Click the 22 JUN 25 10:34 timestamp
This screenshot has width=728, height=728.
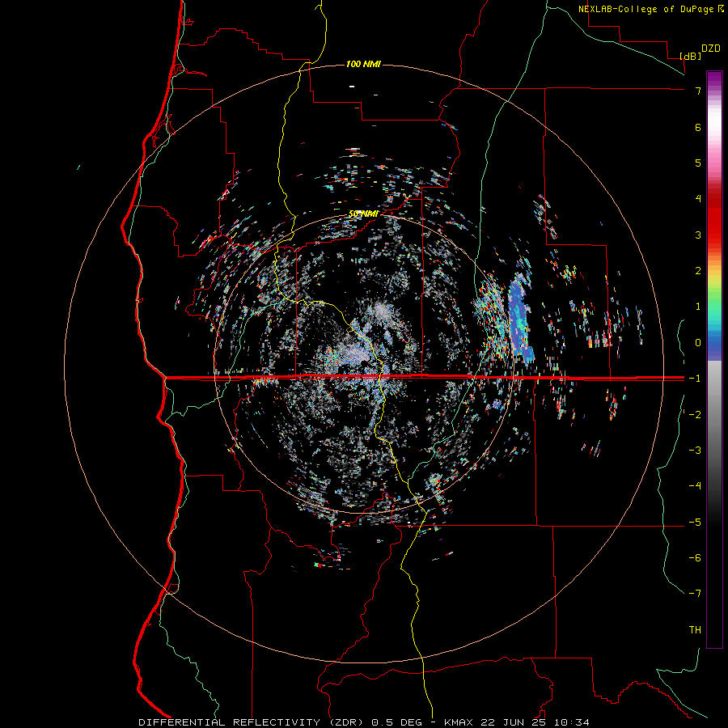(x=533, y=722)
